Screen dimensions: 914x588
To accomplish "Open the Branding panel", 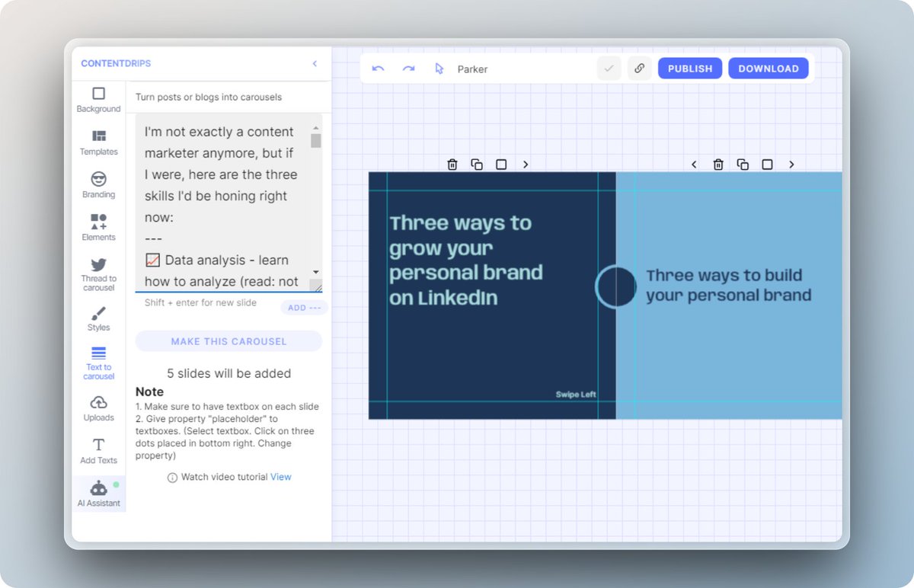I will [x=98, y=185].
